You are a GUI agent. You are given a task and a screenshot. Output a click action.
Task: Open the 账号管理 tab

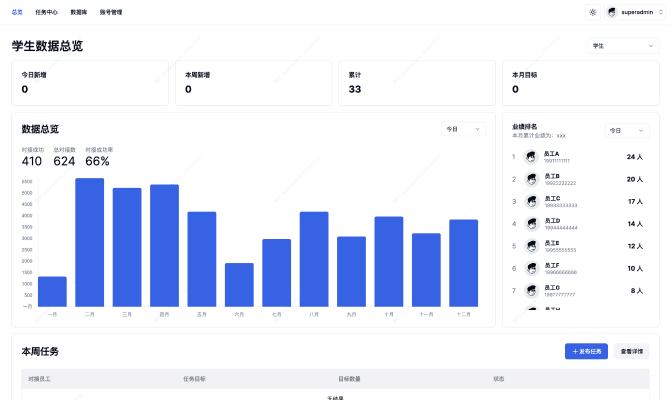tap(111, 12)
